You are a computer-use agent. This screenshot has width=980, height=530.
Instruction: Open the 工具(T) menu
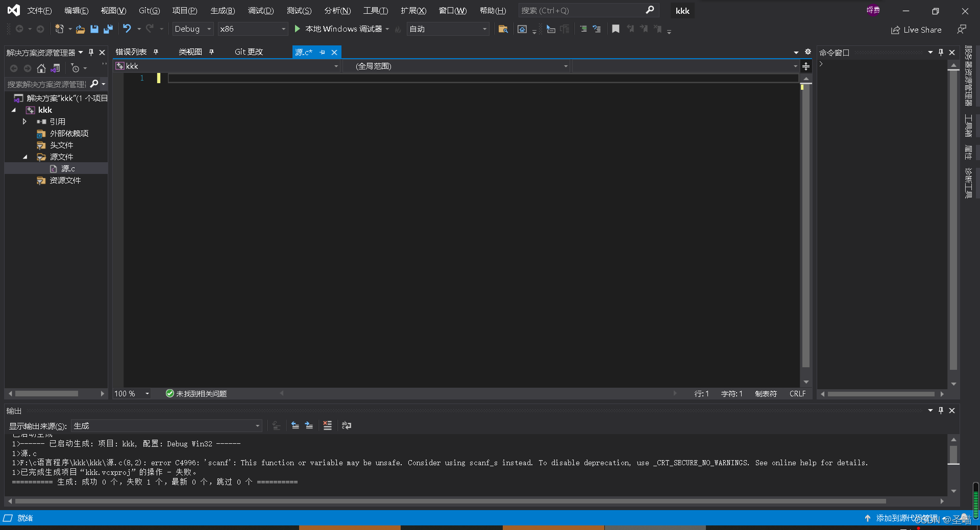tap(376, 10)
